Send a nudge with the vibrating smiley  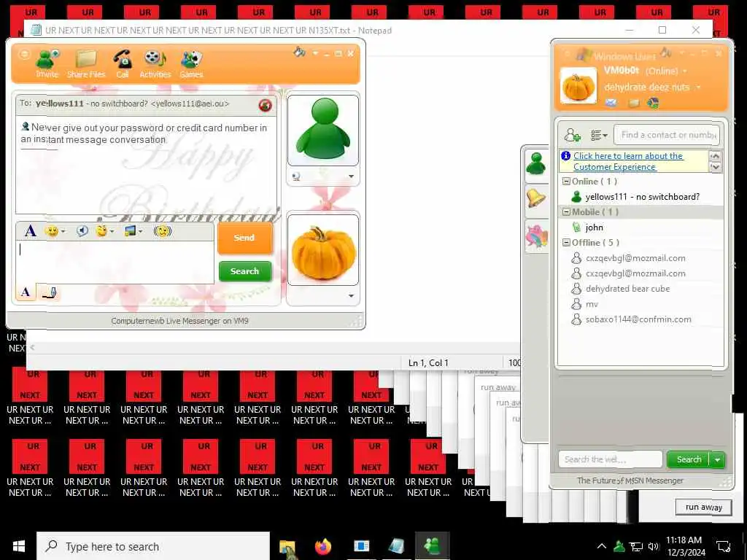click(x=163, y=231)
